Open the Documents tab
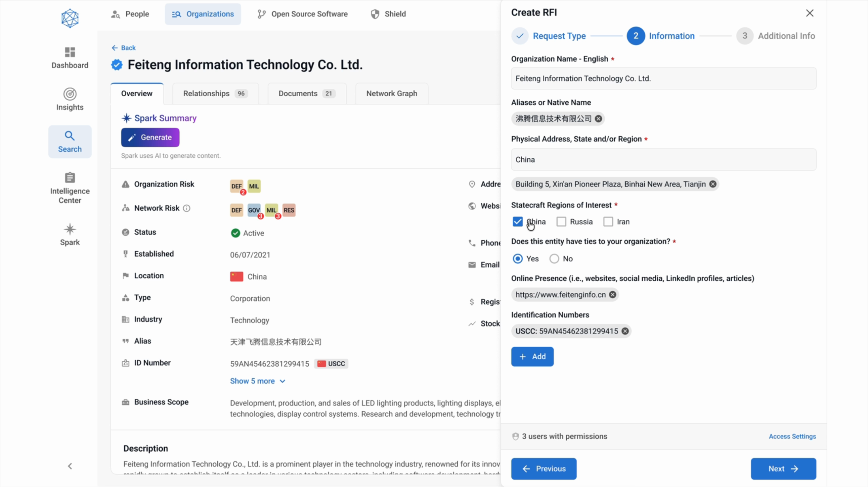Screen dimensions: 868x487 307,93
